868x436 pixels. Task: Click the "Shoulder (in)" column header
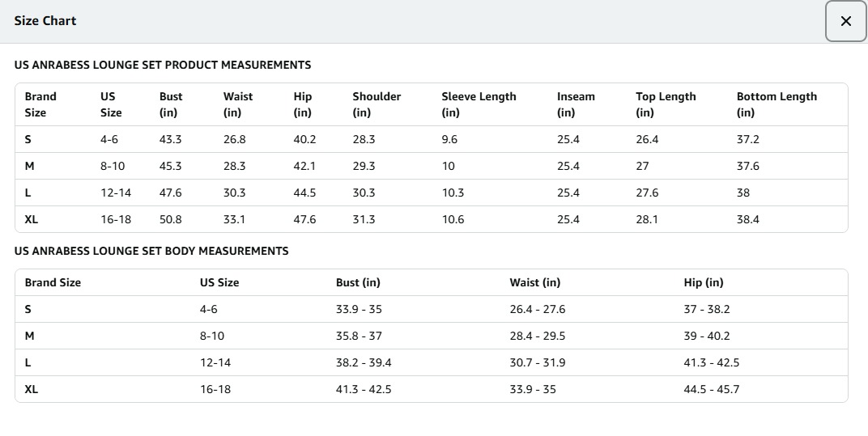(x=377, y=104)
